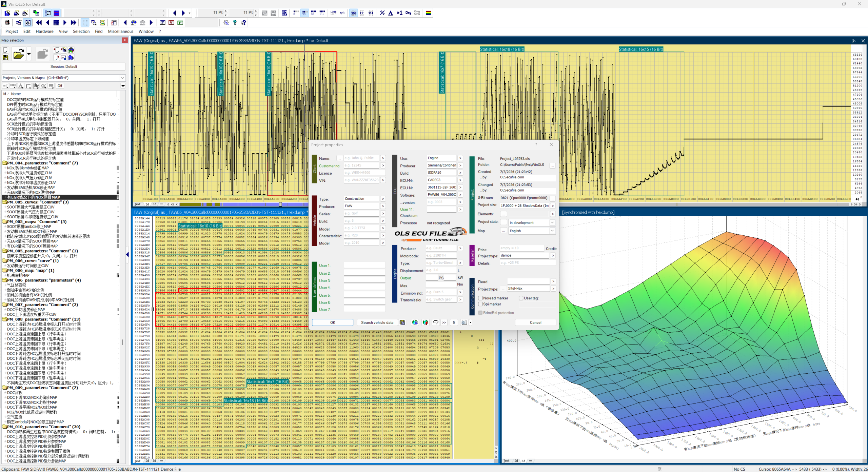Check the Spi marker checkbox
The height and width of the screenshot is (472, 868).
point(480,304)
